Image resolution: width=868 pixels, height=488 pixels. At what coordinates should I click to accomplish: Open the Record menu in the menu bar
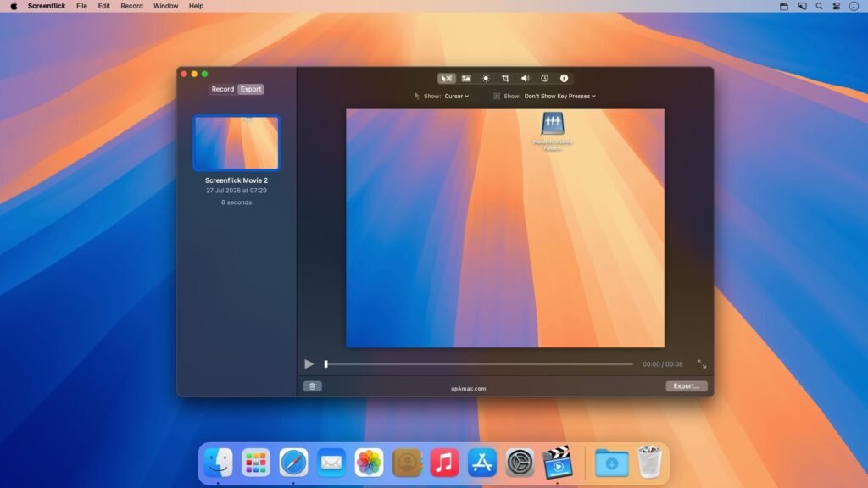pos(131,6)
